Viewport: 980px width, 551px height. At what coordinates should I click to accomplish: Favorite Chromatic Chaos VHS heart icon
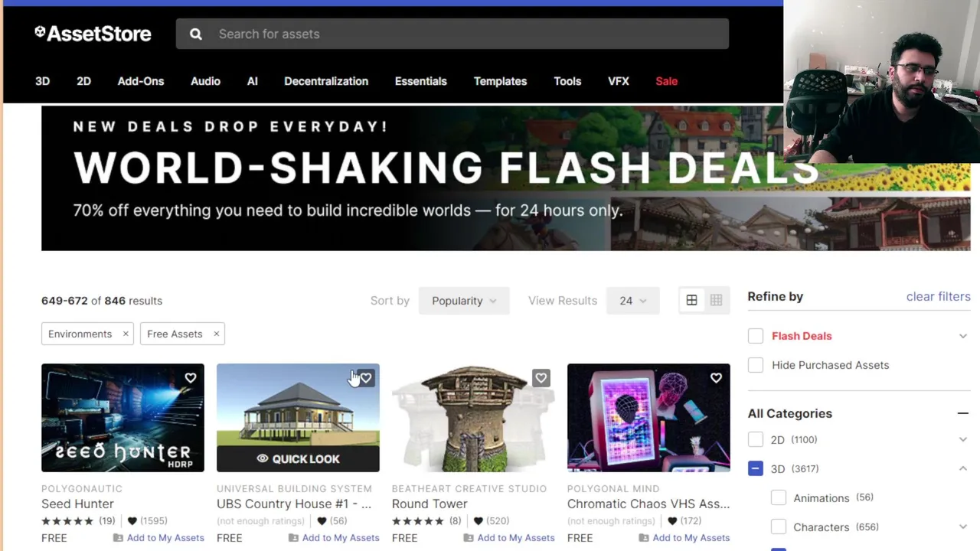(x=716, y=378)
